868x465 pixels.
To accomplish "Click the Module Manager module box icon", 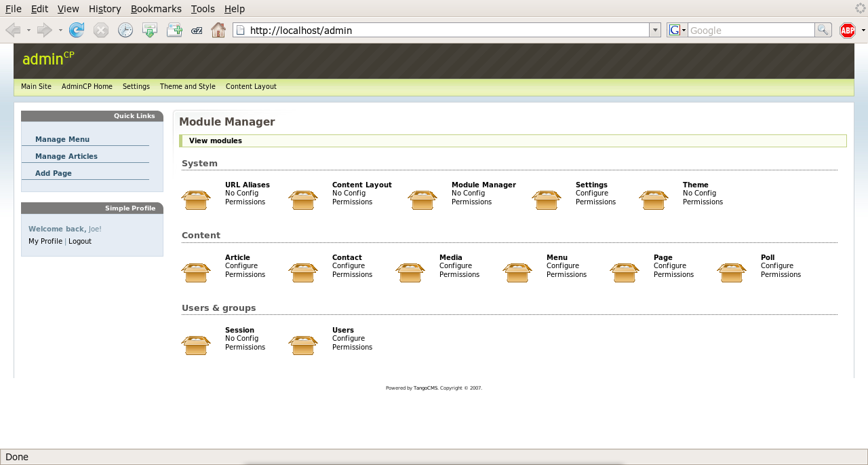I will [422, 200].
